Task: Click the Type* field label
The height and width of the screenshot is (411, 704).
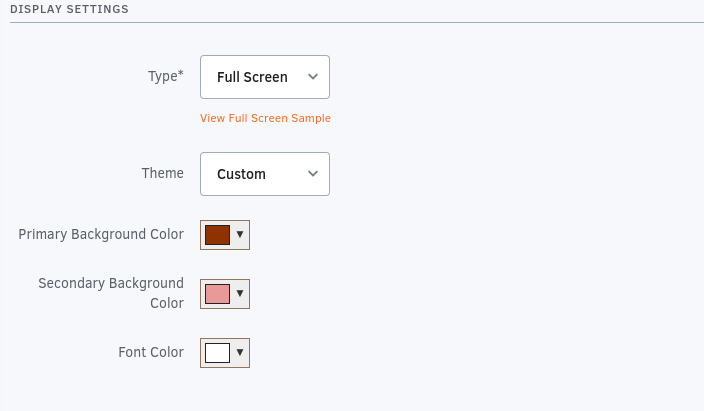Action: tap(166, 76)
